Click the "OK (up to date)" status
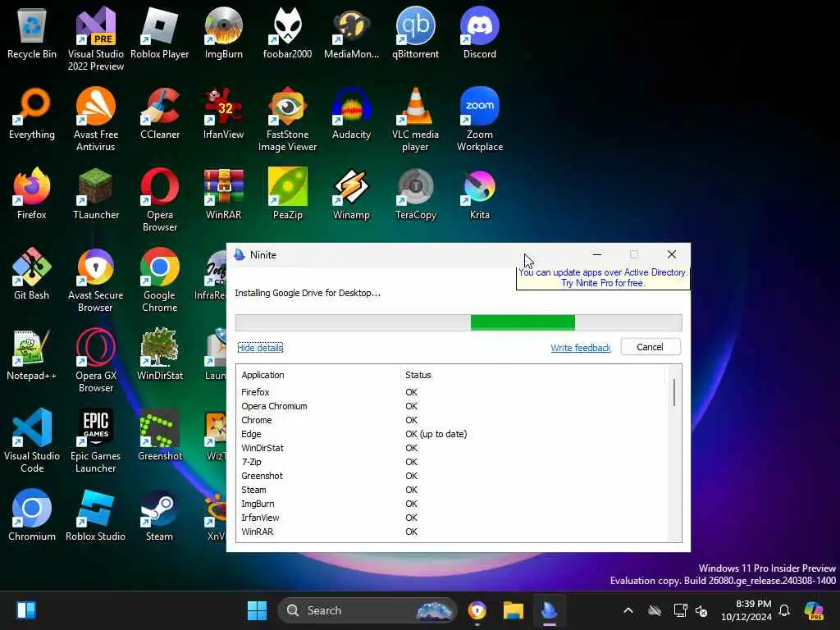 (x=436, y=434)
